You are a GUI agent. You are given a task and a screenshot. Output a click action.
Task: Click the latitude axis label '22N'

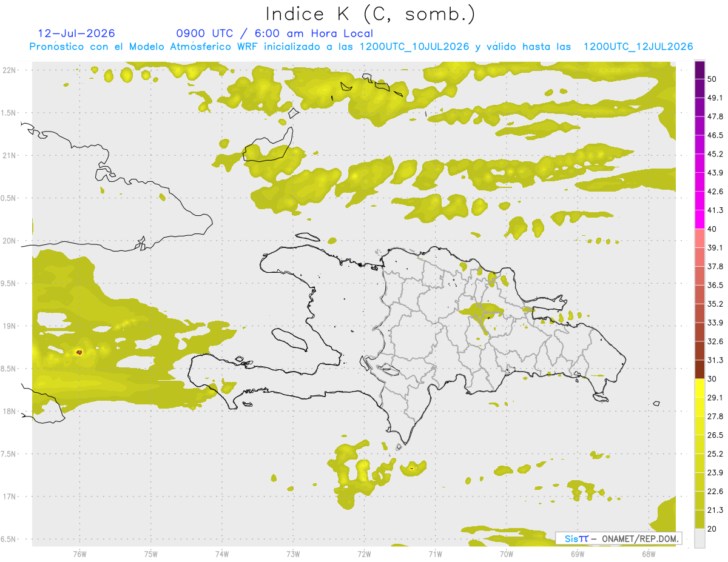(x=9, y=70)
